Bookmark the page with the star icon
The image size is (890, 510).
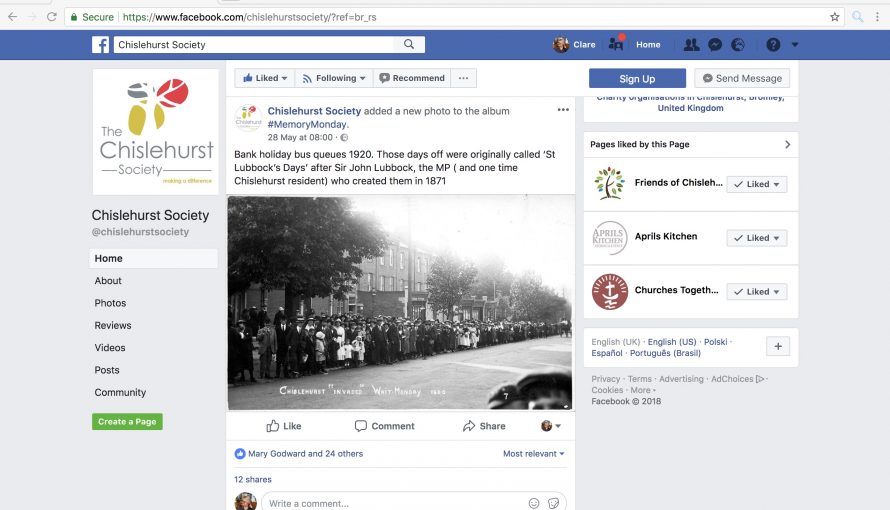tap(834, 17)
